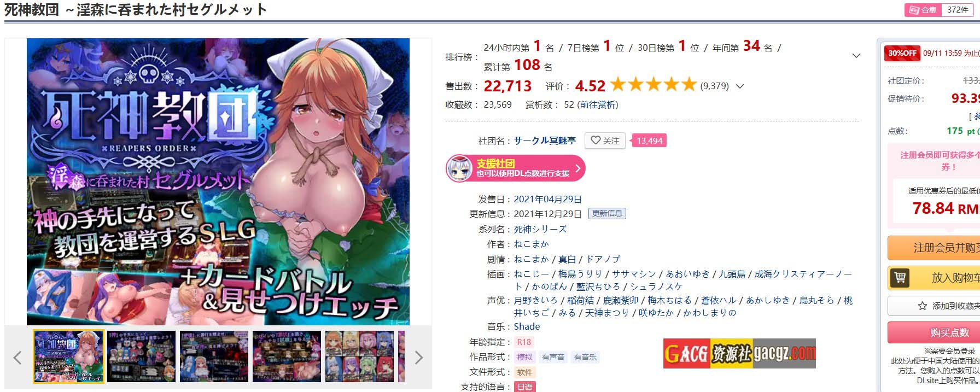Click the 注册会员并购买 button
Screen dimensions: 980x392
[934, 248]
